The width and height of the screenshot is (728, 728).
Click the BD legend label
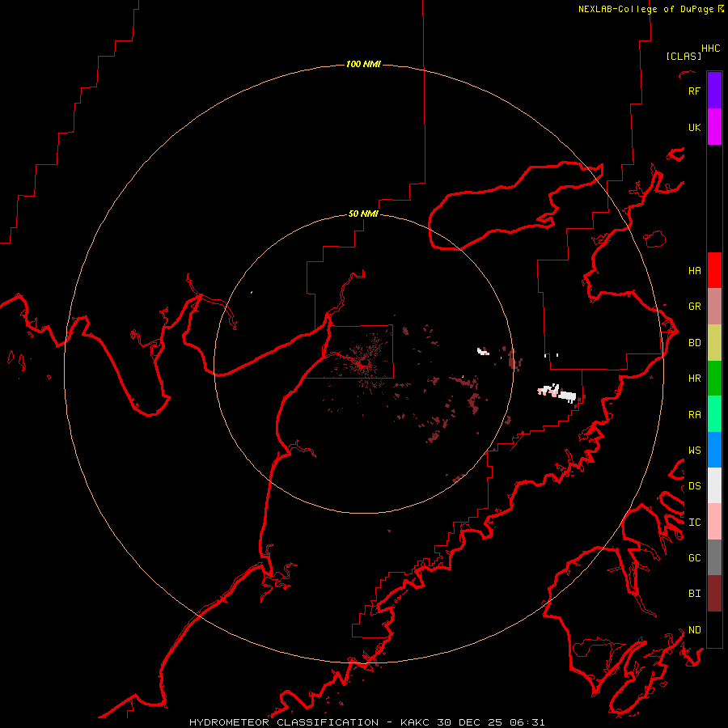694,343
